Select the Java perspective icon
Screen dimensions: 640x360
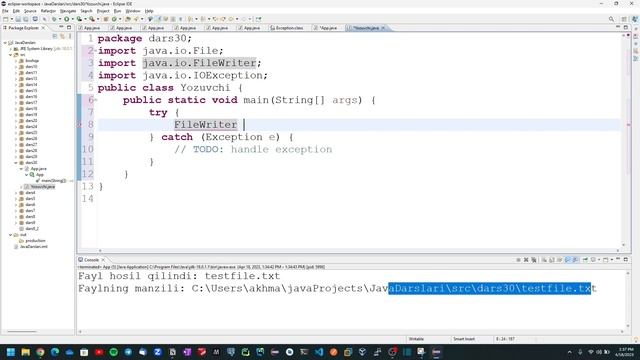(x=634, y=19)
